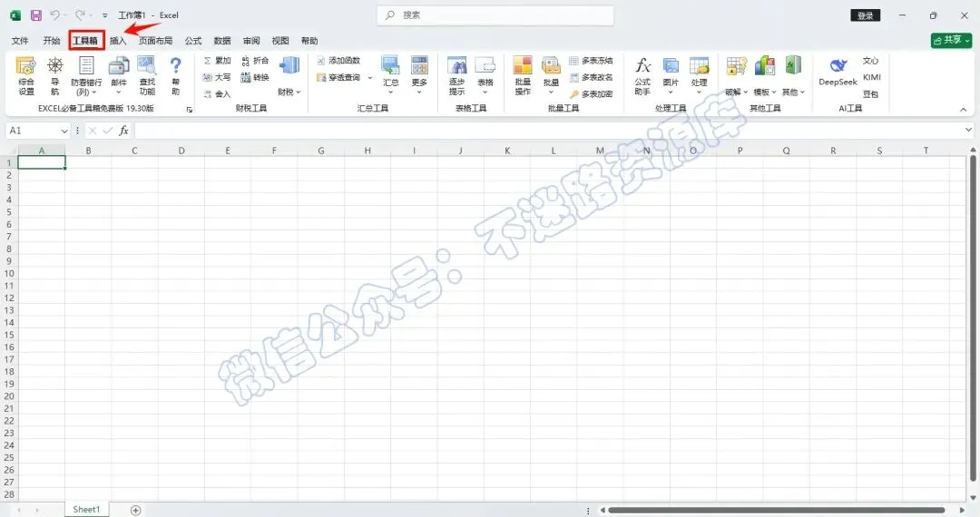Open 逐步提示 step-by-step hint tool
This screenshot has width=980, height=517.
(456, 75)
